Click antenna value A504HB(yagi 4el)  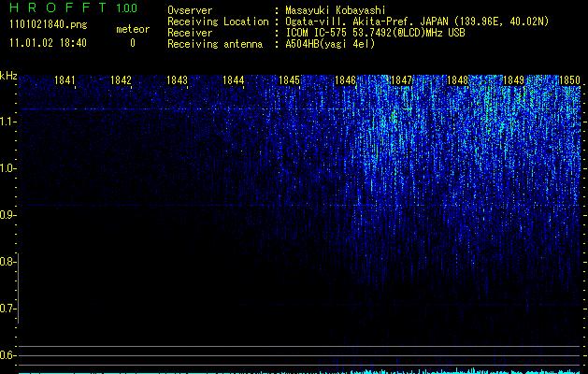[330, 44]
